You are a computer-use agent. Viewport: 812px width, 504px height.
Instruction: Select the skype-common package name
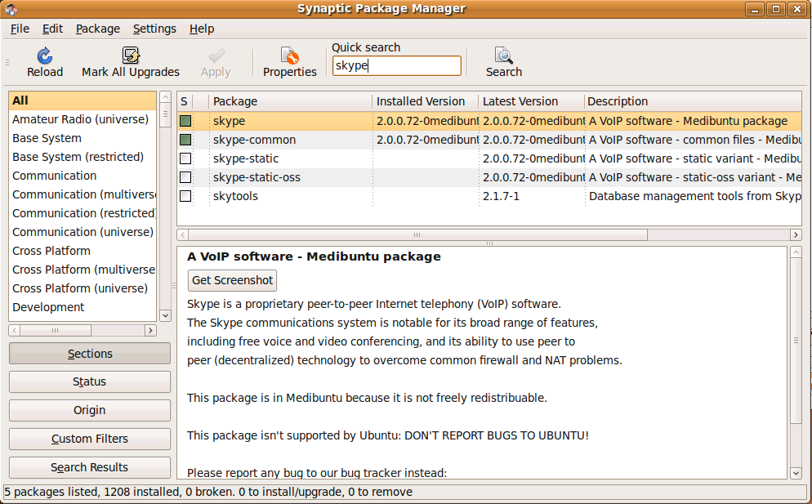[254, 140]
